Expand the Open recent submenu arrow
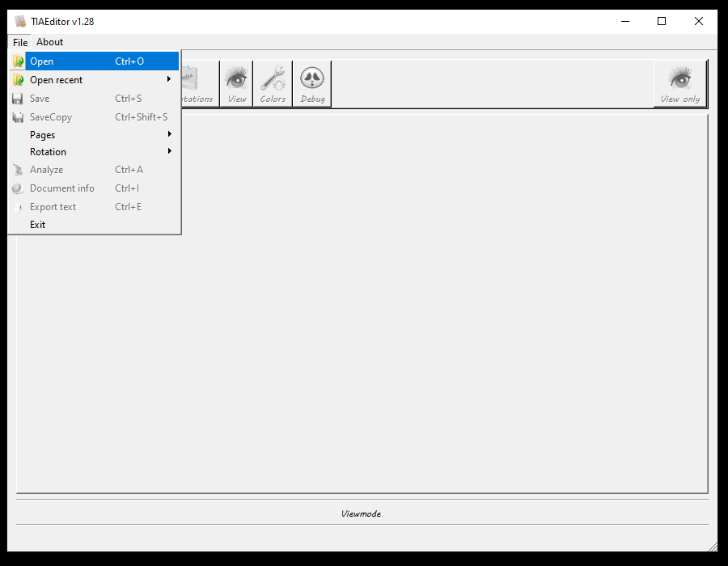 pos(169,79)
